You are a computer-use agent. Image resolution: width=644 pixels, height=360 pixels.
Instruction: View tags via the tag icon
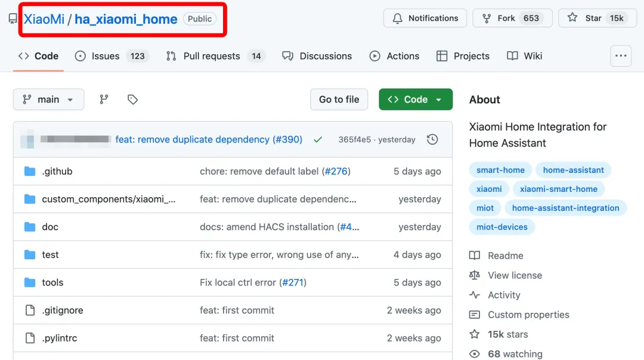pos(132,100)
